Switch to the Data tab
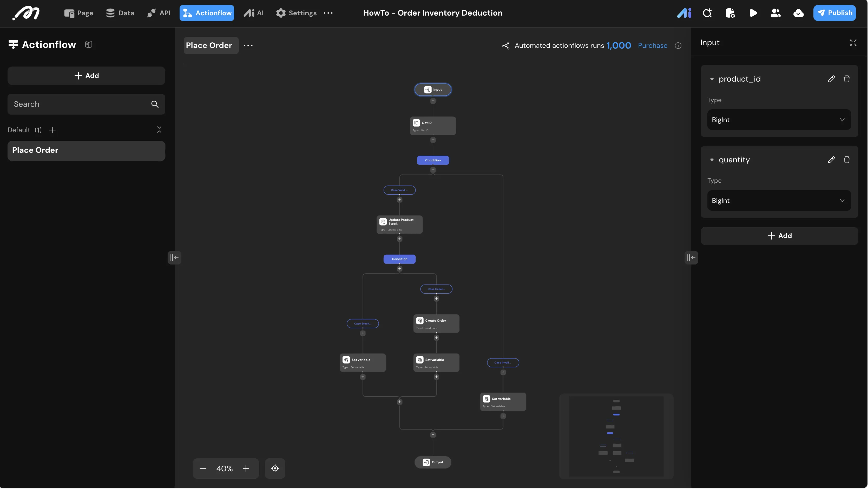This screenshot has height=489, width=868. tap(120, 13)
